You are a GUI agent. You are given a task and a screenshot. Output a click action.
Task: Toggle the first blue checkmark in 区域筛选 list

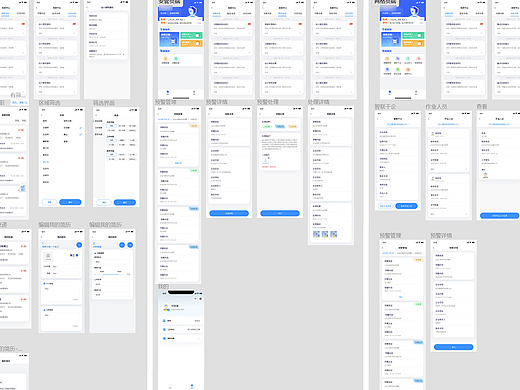[x=81, y=128]
